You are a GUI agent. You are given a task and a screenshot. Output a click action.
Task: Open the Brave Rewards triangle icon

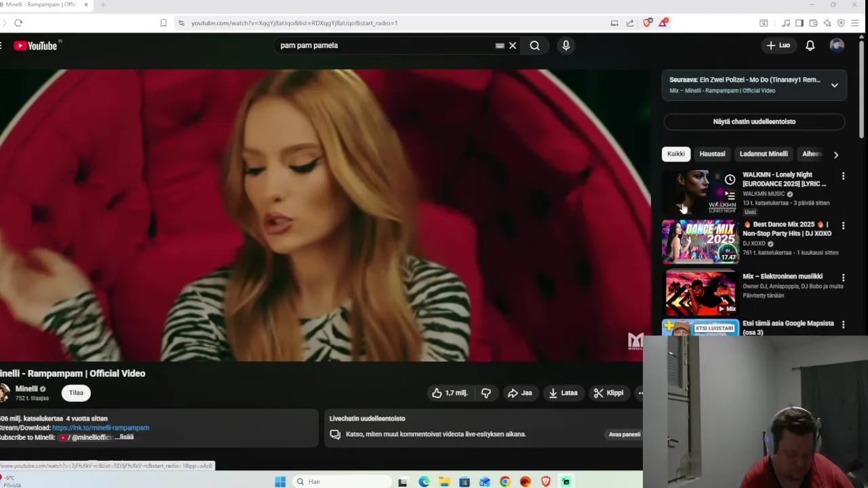[663, 23]
